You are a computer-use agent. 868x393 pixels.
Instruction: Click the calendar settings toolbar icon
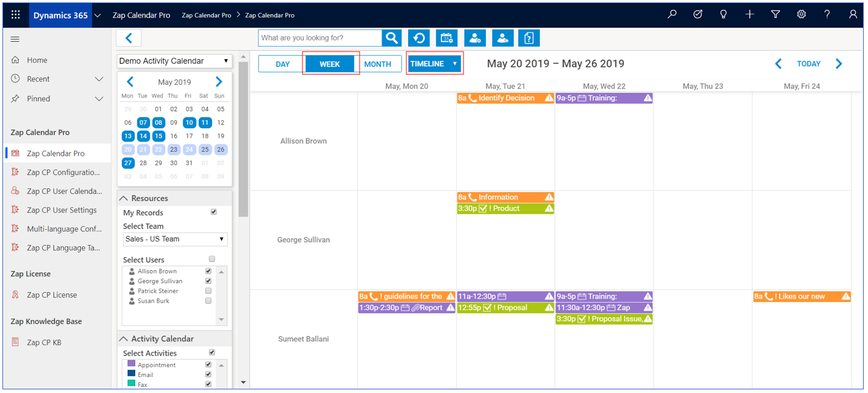click(x=447, y=38)
